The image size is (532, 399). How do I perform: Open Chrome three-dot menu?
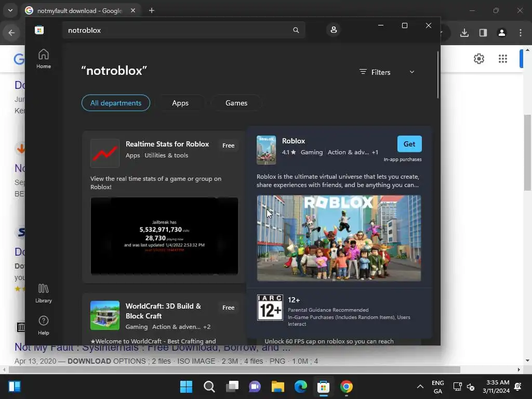[521, 33]
